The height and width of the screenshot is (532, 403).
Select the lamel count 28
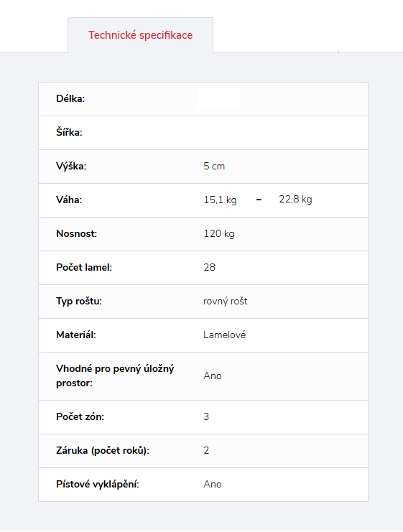pyautogui.click(x=209, y=267)
